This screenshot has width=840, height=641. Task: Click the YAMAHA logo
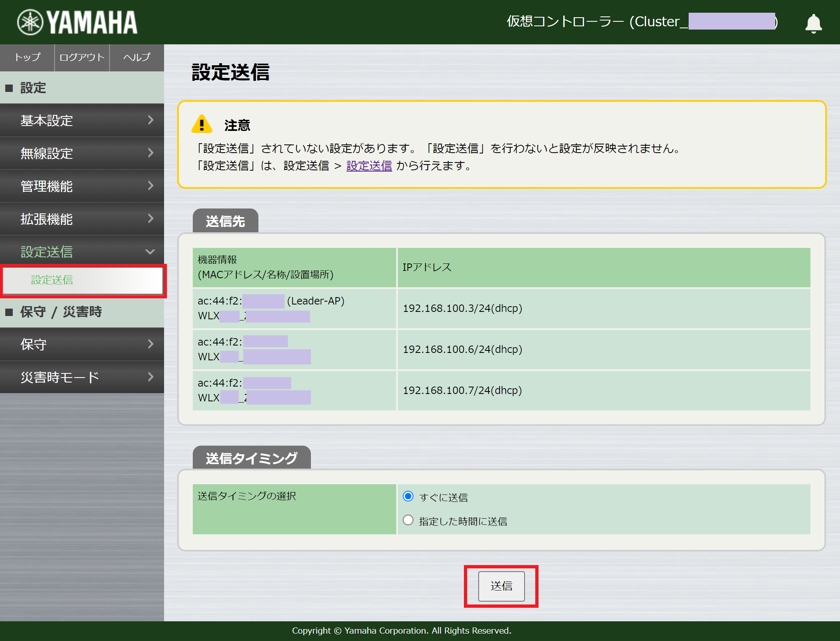click(77, 22)
